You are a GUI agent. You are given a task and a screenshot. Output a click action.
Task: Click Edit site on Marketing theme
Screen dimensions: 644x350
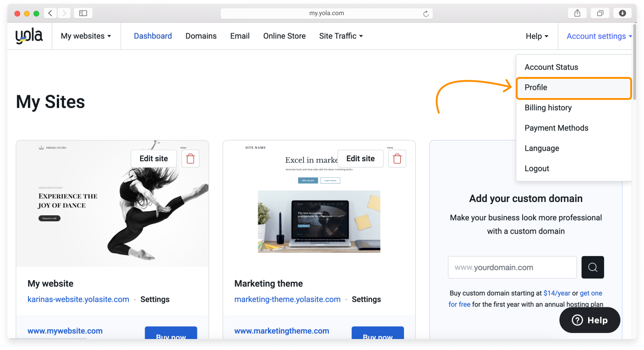360,159
